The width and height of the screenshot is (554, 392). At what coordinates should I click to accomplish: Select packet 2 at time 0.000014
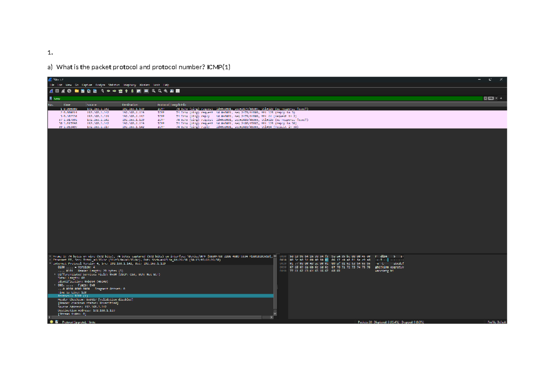[277, 113]
